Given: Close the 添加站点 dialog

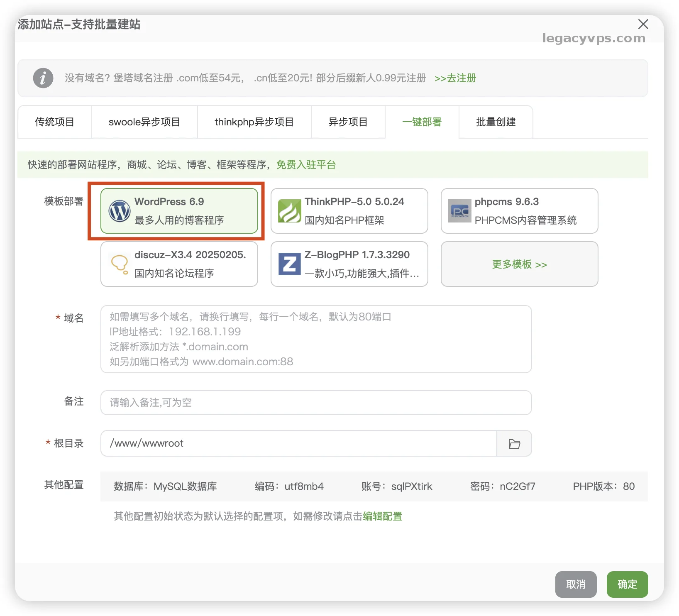Looking at the screenshot, I should tap(643, 24).
